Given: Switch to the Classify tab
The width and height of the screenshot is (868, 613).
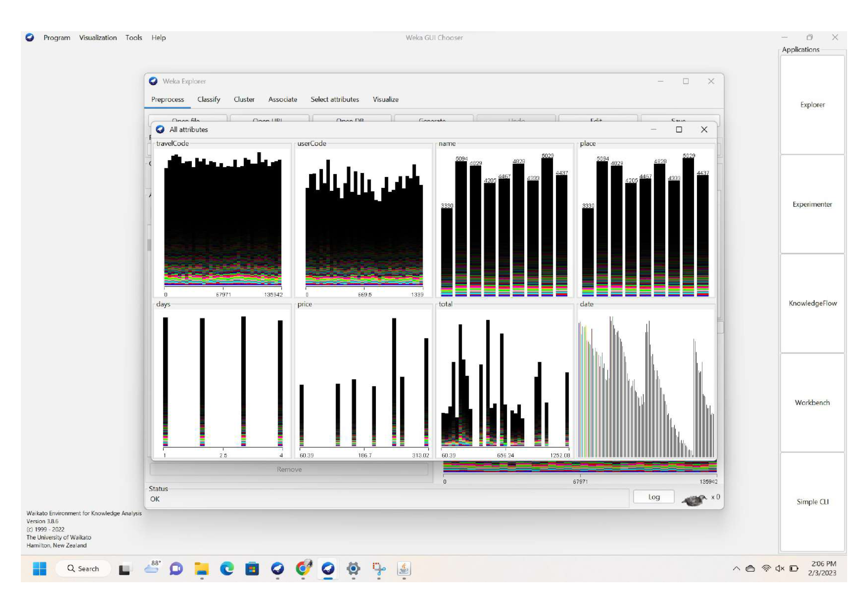Looking at the screenshot, I should click(208, 99).
